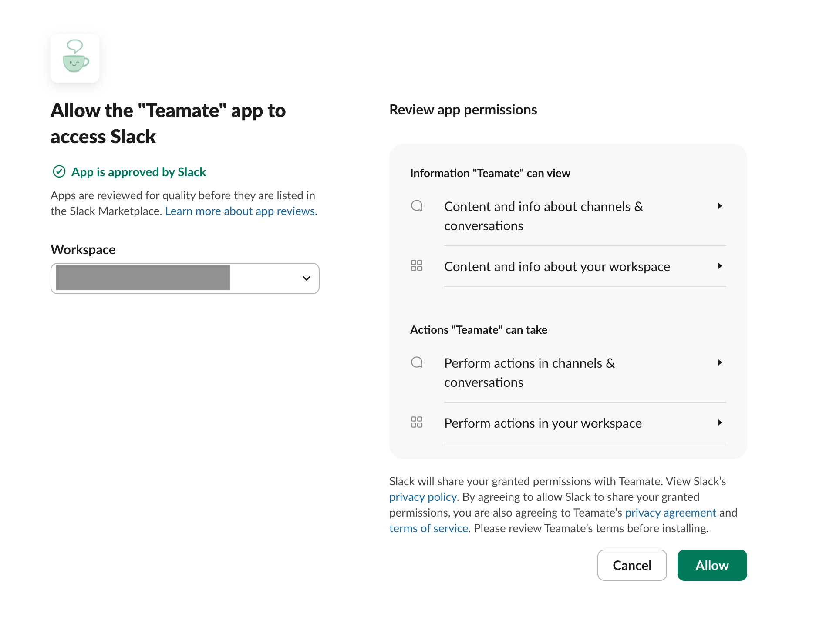The width and height of the screenshot is (816, 644).
Task: Expand Content and info about your workspace
Action: pos(720,266)
